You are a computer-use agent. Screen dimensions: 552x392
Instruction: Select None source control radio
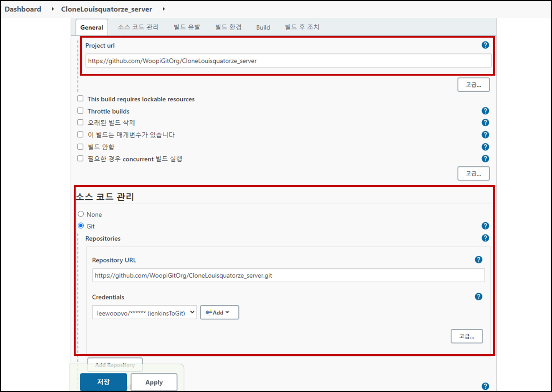pos(81,214)
